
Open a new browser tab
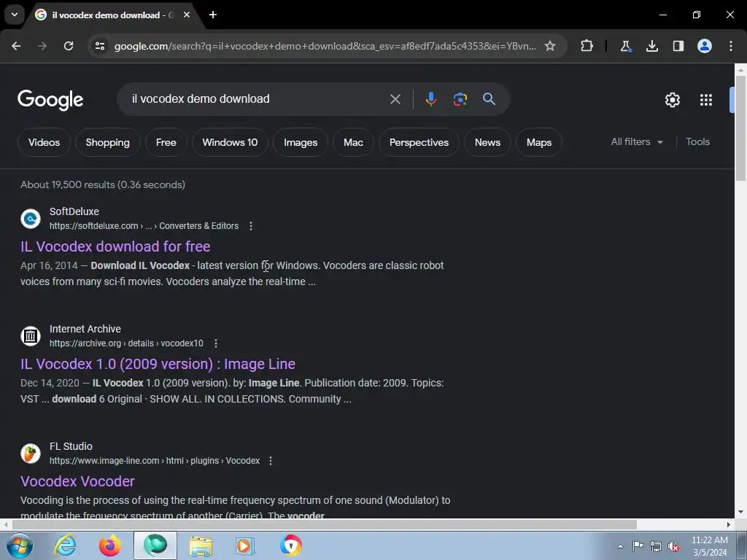(213, 15)
